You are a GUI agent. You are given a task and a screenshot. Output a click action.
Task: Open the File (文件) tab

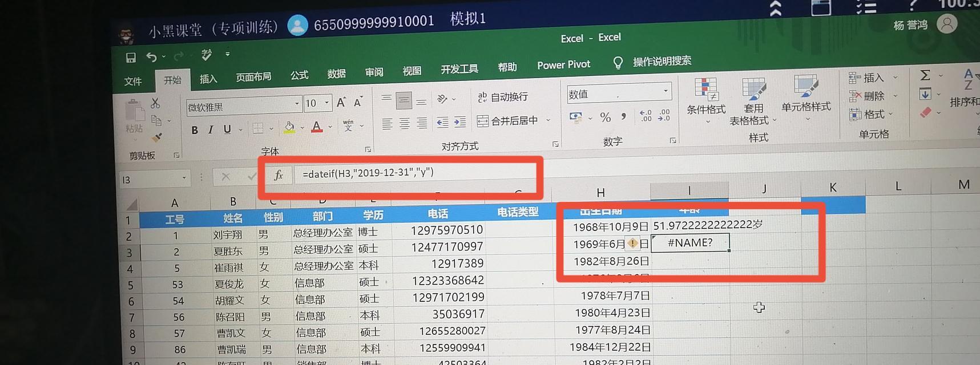(x=133, y=82)
